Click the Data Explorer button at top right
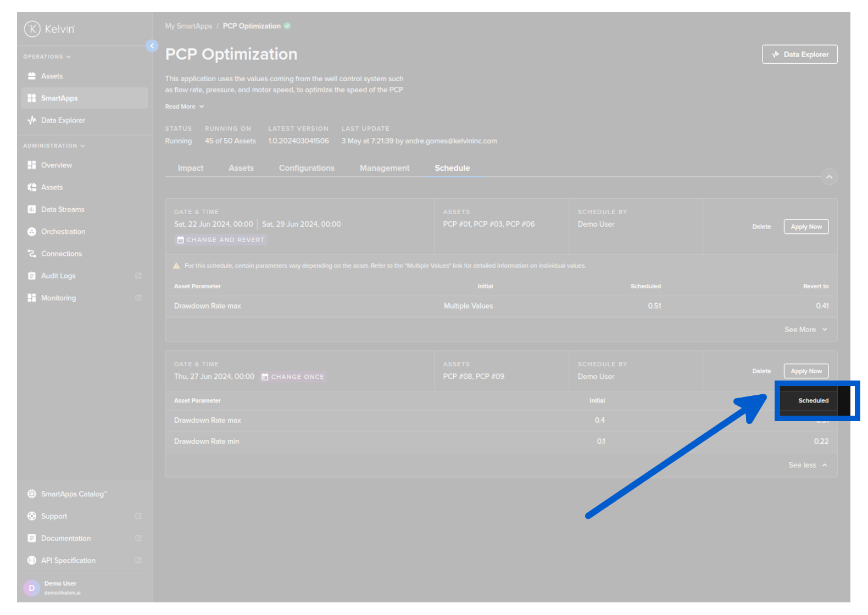Screen dimensions: 868x615 click(799, 54)
